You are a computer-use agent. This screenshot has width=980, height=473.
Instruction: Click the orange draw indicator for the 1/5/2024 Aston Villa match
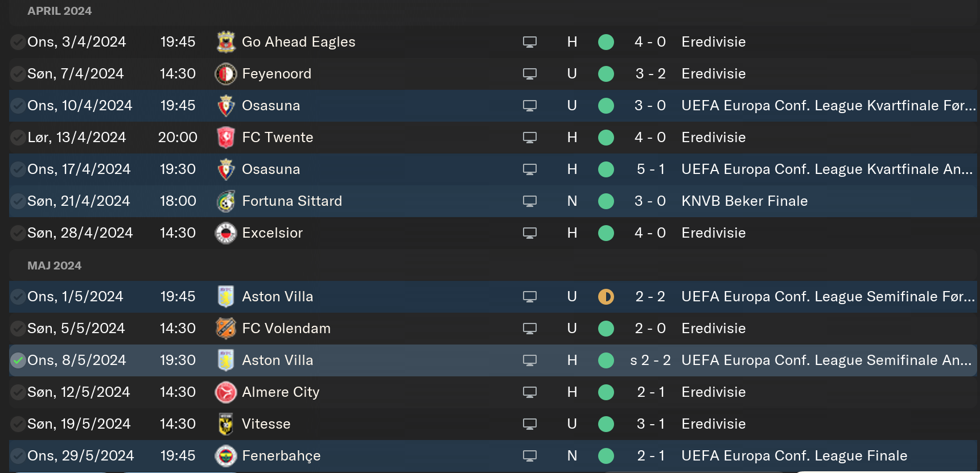(x=606, y=297)
